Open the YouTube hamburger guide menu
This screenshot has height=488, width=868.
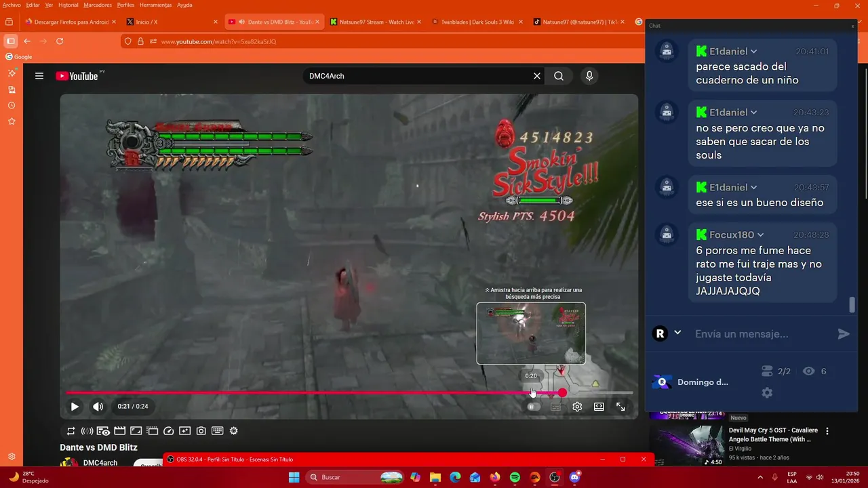point(39,76)
